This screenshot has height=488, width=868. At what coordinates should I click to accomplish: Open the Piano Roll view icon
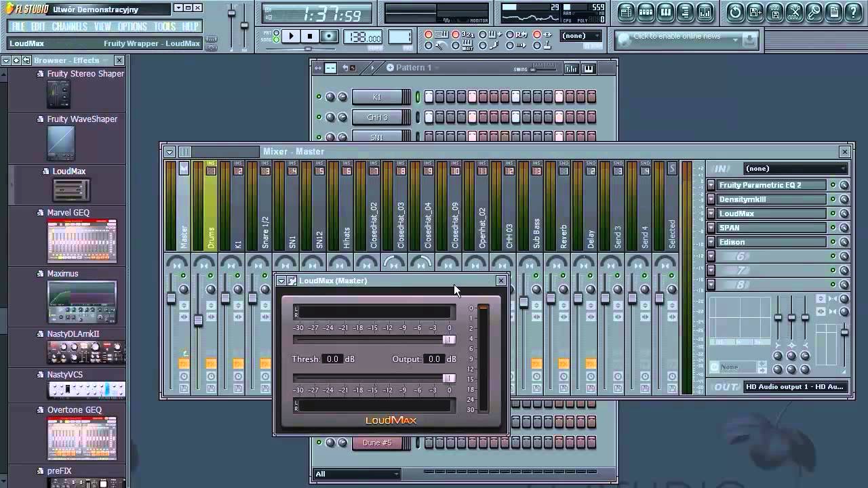point(665,12)
